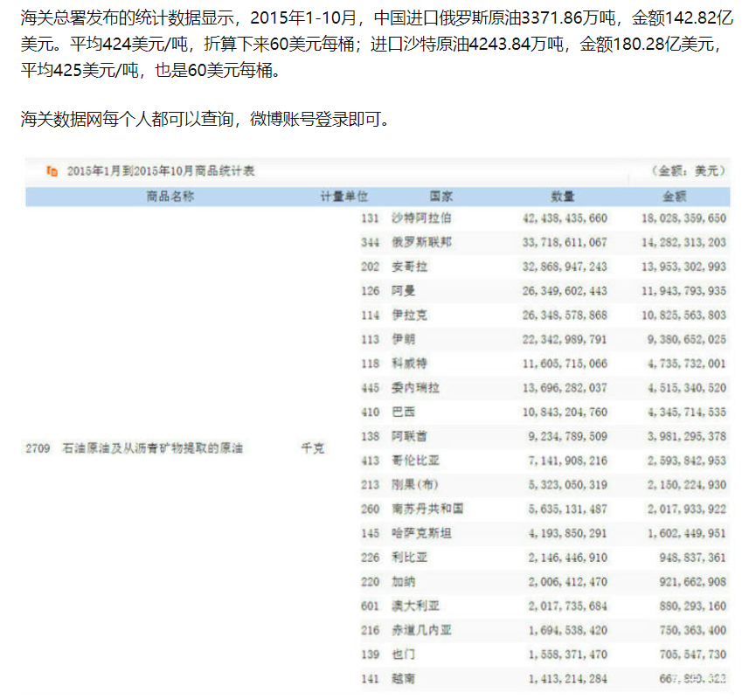Click the 计量单位 column header
Screen dimensions: 756x700
344,197
